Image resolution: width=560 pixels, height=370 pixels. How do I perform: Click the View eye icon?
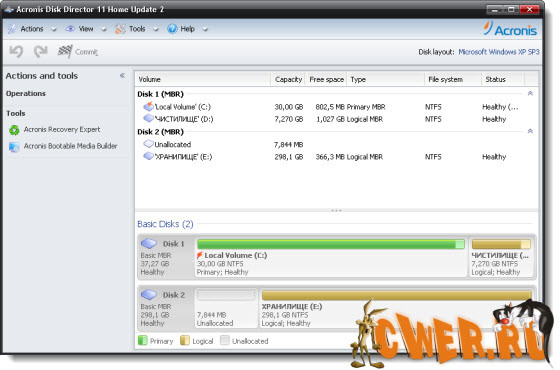[x=70, y=29]
